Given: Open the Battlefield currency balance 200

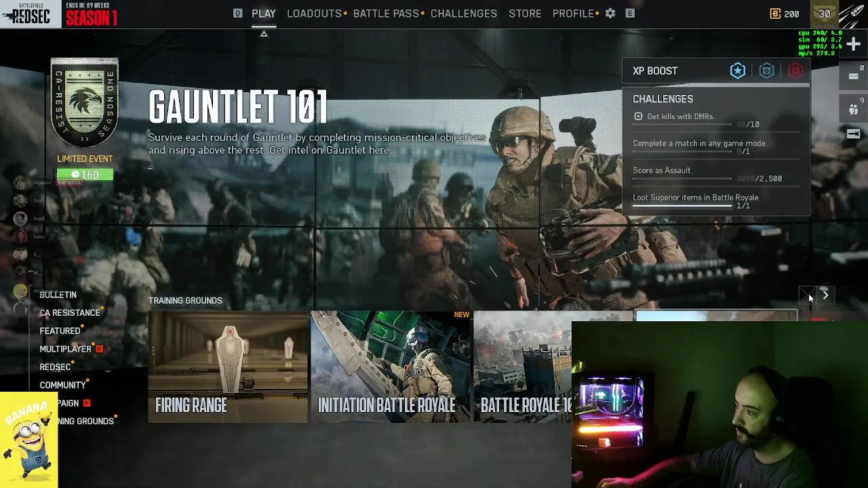Looking at the screenshot, I should tap(785, 14).
